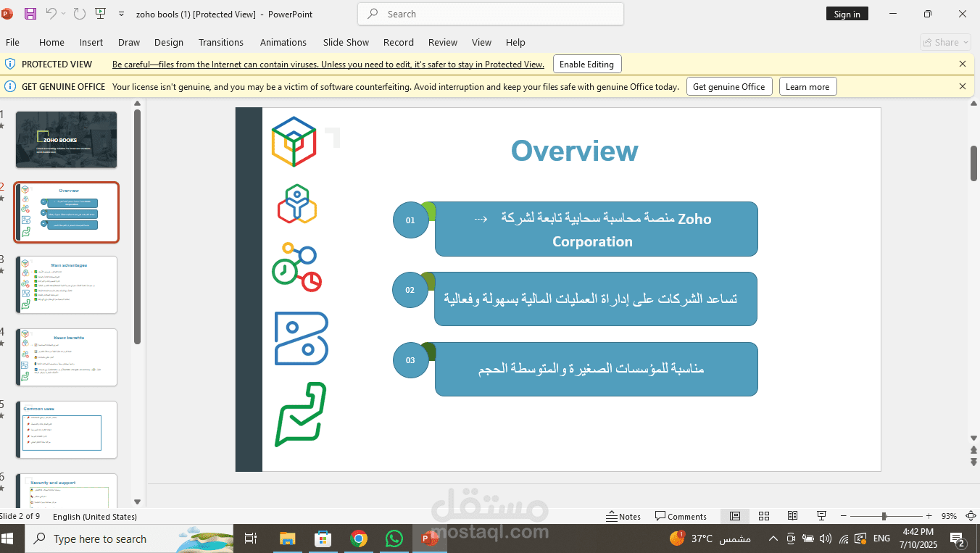Click the main editor scroll-up arrow
The width and height of the screenshot is (980, 553).
point(973,104)
